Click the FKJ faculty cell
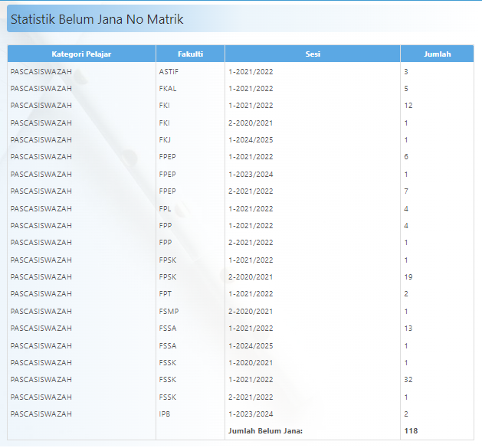The image size is (482, 448). (165, 140)
